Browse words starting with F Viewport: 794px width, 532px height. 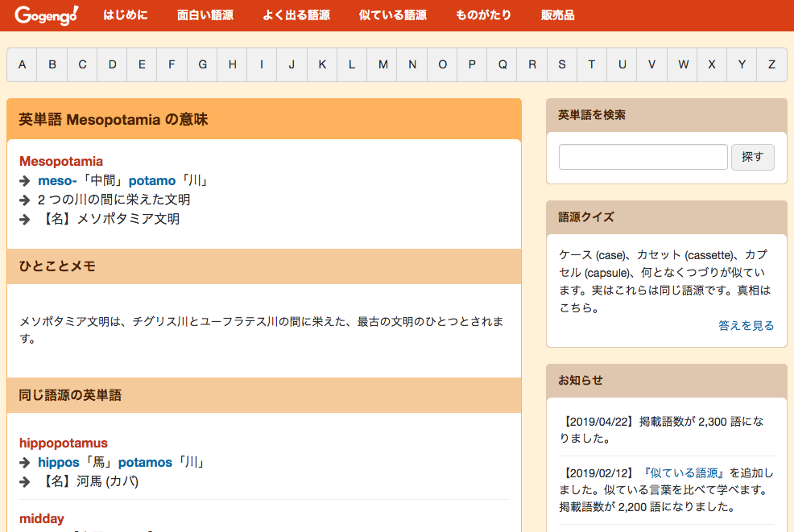tap(172, 65)
